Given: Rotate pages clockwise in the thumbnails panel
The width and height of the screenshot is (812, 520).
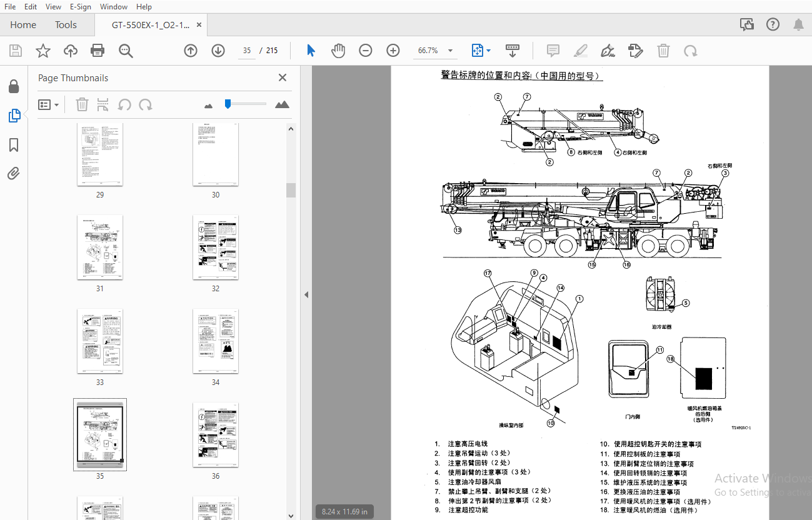Looking at the screenshot, I should [146, 104].
